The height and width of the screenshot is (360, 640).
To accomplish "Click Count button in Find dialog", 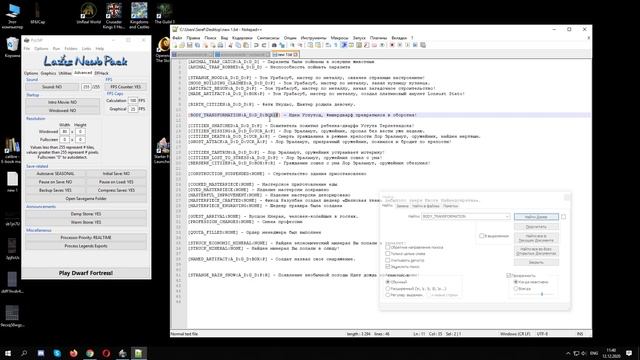I will [x=536, y=227].
